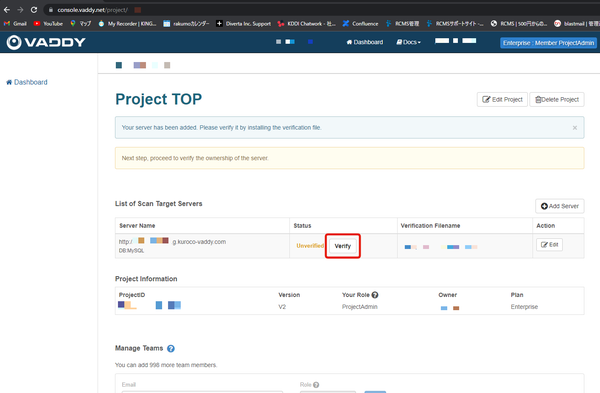Click the Manage Teams help icon
This screenshot has width=600, height=393.
pyautogui.click(x=171, y=349)
